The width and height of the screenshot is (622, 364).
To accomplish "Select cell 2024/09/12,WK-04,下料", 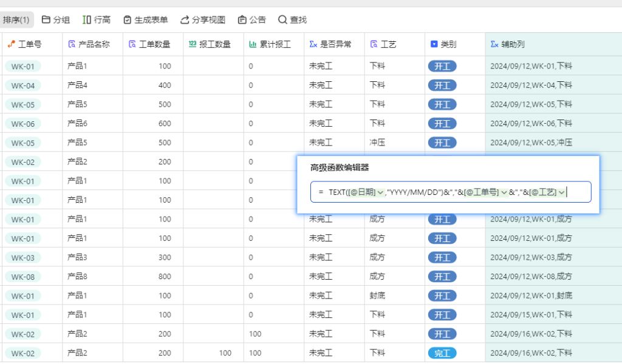I will point(554,85).
